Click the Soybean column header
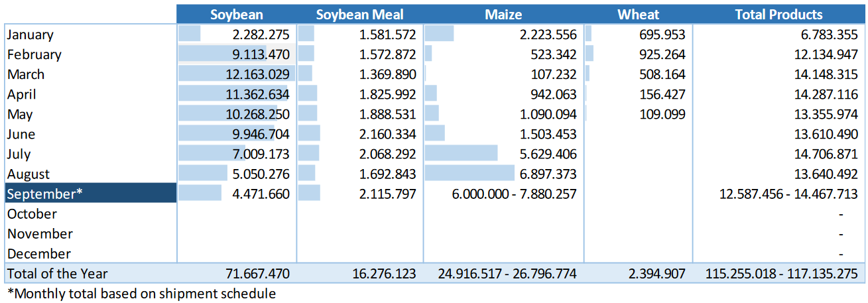 click(x=236, y=15)
